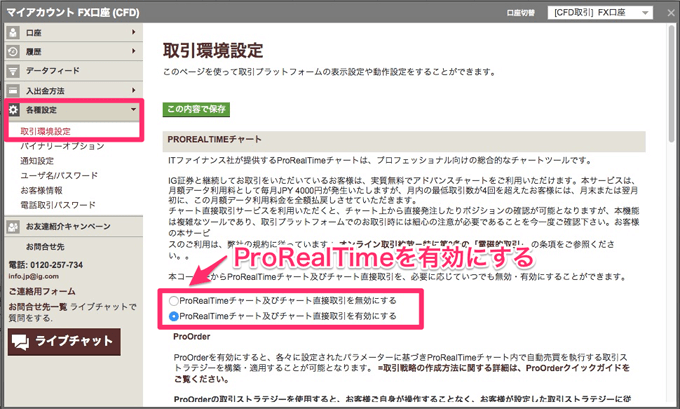Close the マイアカウント window with X
680x409 pixels.
[671, 13]
